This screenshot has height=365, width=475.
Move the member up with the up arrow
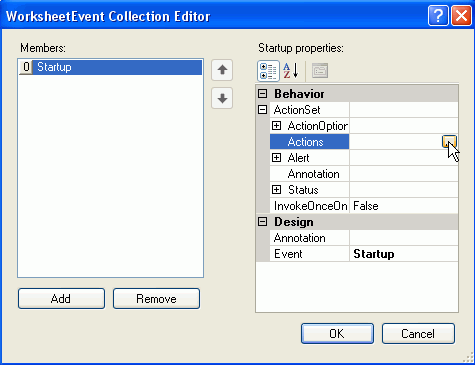222,70
